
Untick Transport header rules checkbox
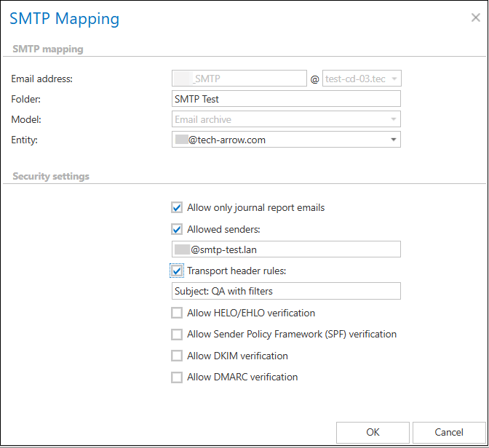click(x=177, y=271)
